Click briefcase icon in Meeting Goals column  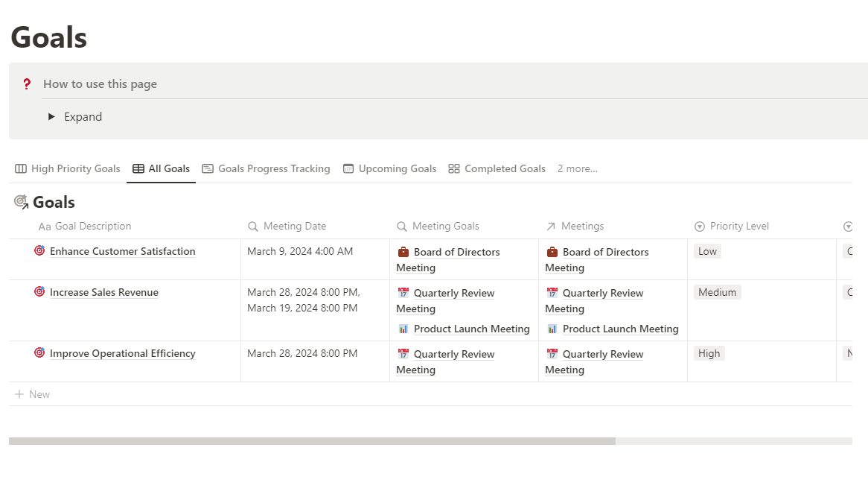click(403, 252)
